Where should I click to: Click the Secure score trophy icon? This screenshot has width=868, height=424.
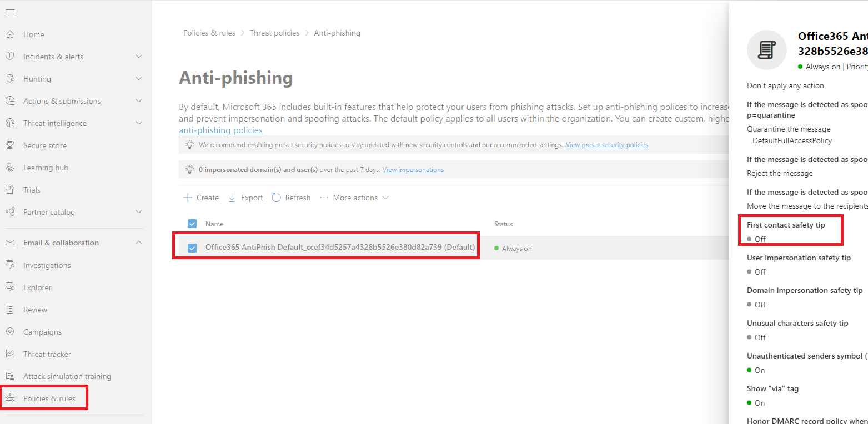pyautogui.click(x=10, y=145)
